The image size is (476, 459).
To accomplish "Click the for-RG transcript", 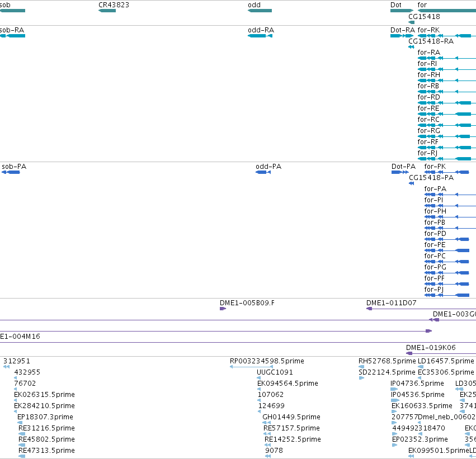I will 447,136.
